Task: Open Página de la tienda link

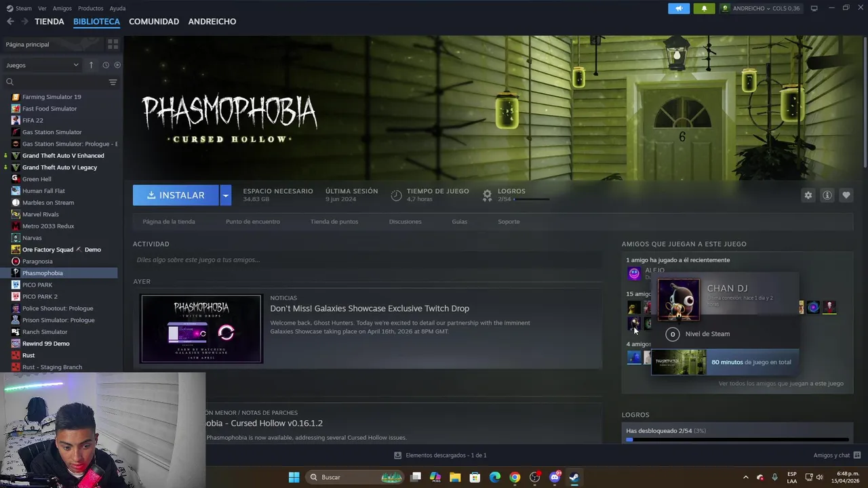Action: [169, 222]
